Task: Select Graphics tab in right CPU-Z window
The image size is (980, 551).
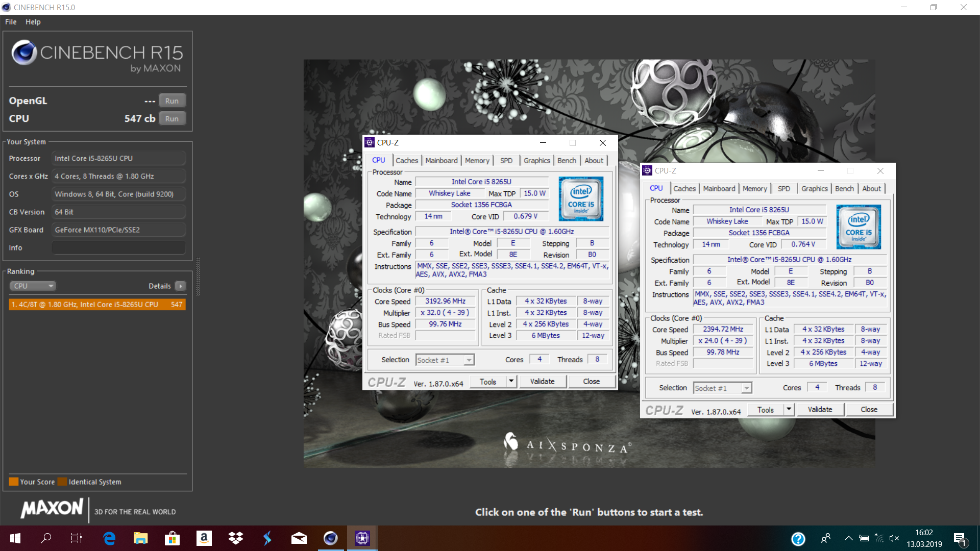Action: point(814,188)
